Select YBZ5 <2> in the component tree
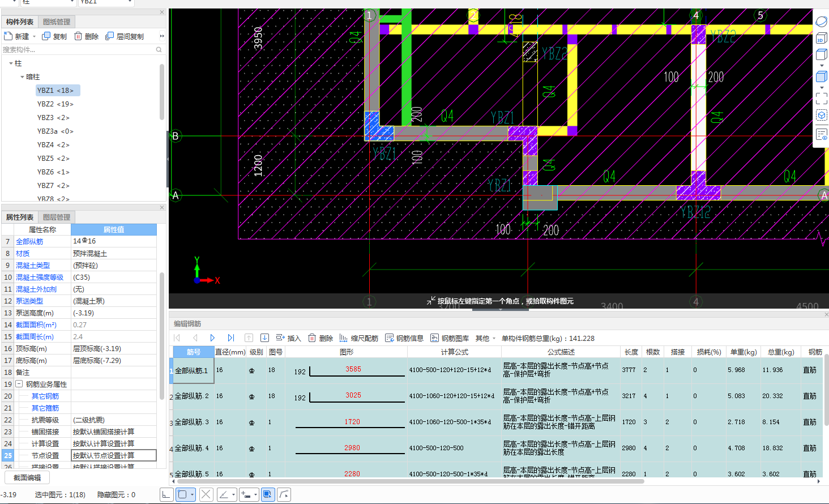 (x=53, y=159)
